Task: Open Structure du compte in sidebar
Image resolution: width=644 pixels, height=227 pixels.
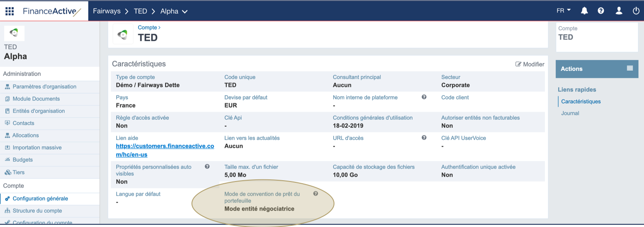Action: [x=37, y=211]
